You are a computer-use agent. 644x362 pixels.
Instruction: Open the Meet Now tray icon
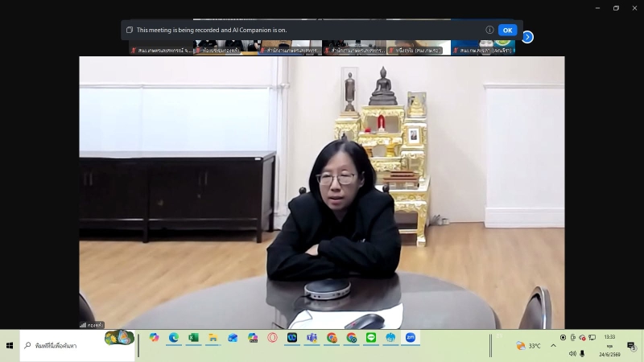(x=573, y=337)
